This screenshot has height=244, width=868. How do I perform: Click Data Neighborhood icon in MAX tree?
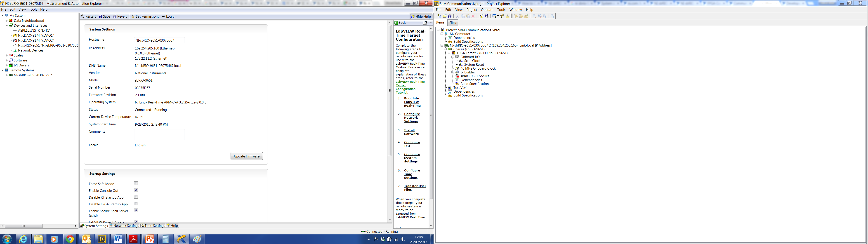(11, 21)
